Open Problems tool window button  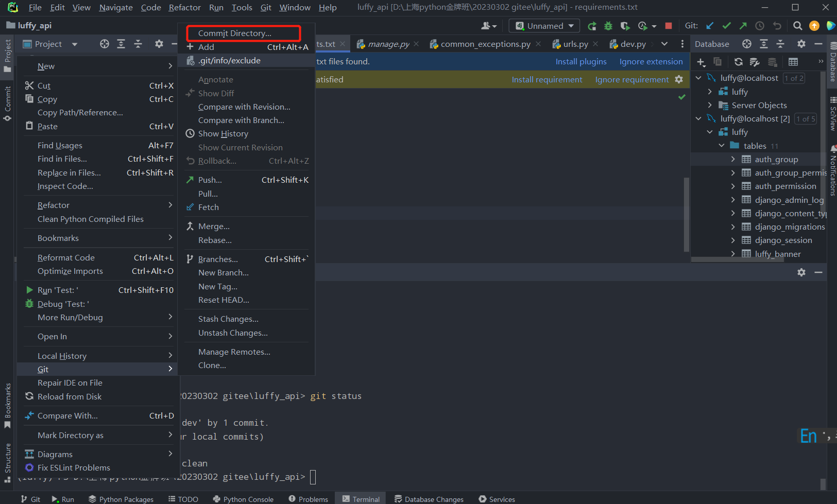[x=308, y=499]
